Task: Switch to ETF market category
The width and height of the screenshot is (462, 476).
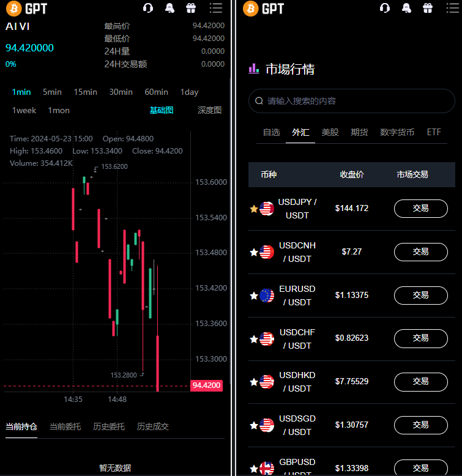Action: (x=434, y=132)
